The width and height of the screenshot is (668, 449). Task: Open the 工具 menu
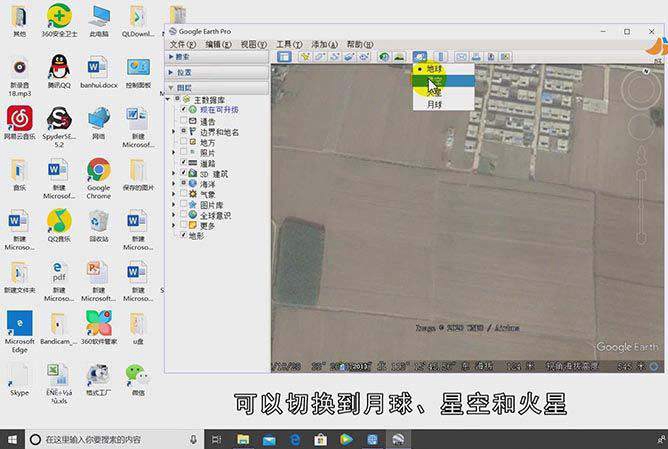289,44
